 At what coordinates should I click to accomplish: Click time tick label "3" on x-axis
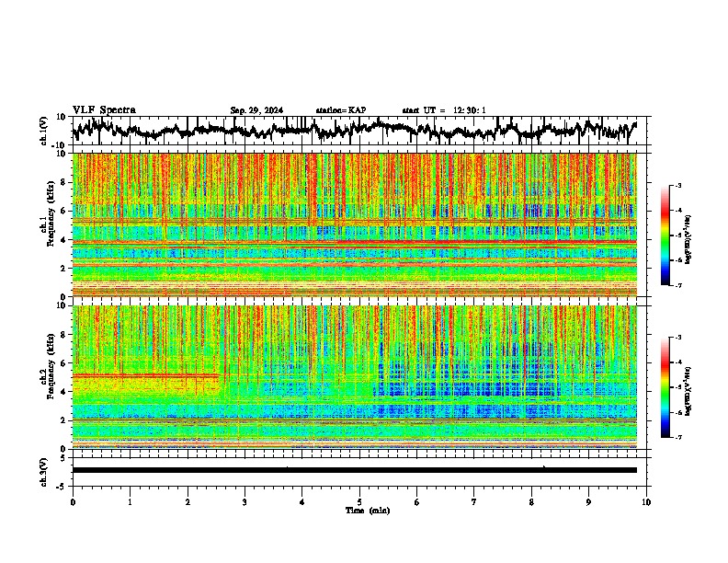245,502
